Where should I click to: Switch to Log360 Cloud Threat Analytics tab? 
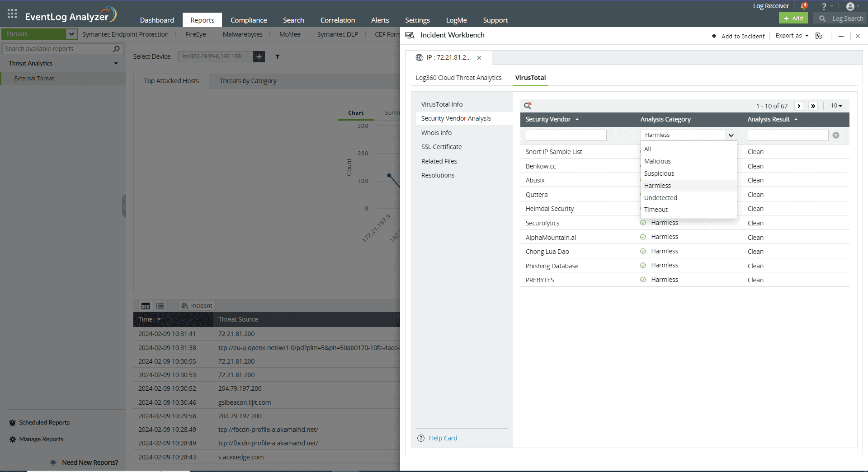[458, 78]
